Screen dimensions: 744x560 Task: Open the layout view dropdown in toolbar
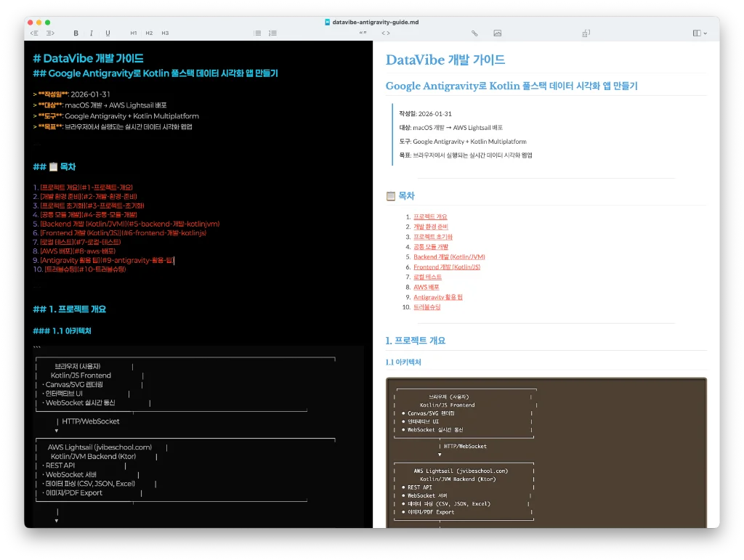click(700, 33)
